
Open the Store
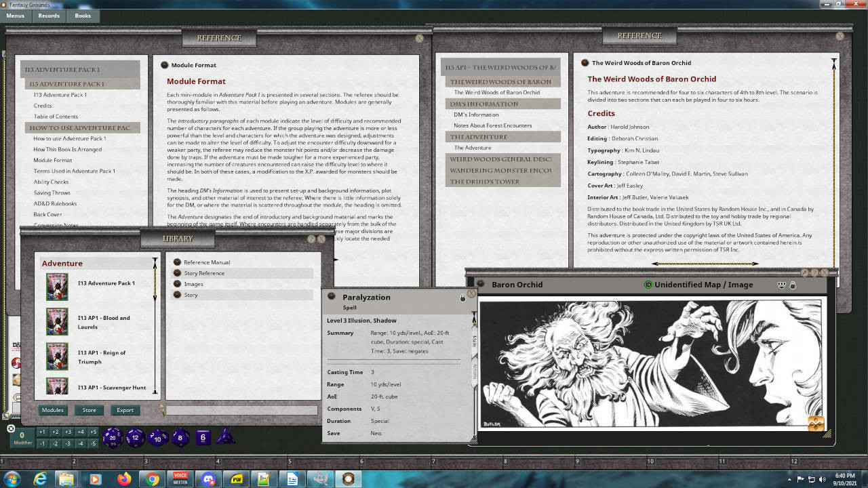coord(90,409)
